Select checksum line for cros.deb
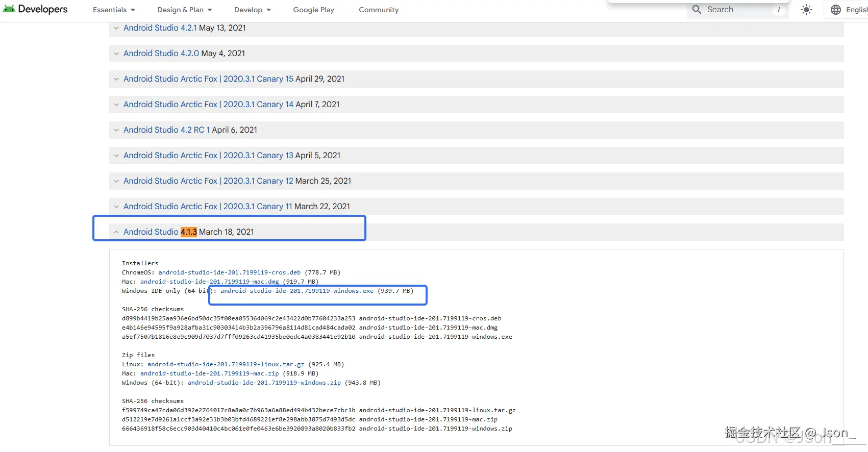 click(312, 318)
